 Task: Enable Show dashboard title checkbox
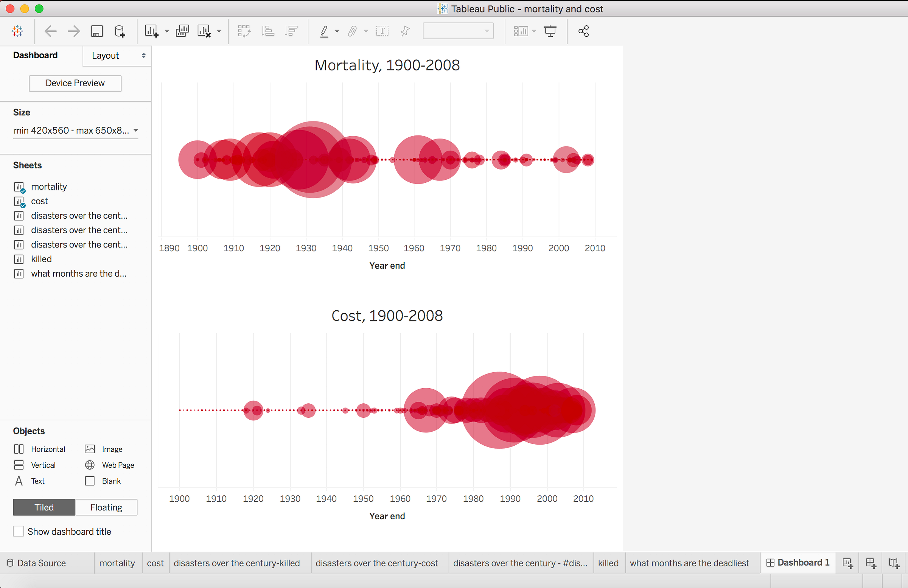click(x=18, y=531)
